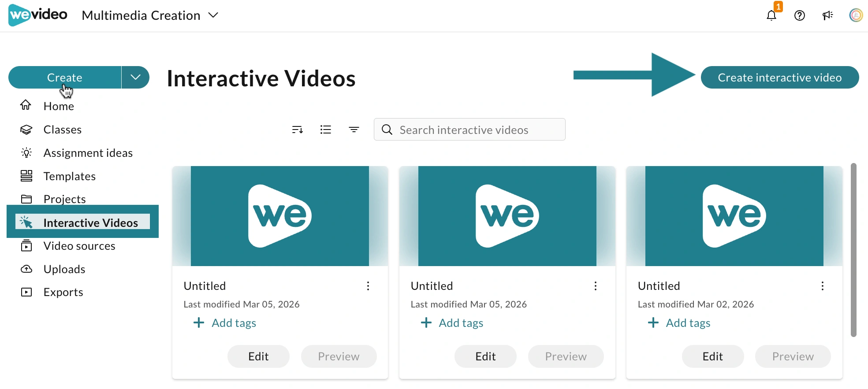Open the second video thumbnail
Image resolution: width=868 pixels, height=389 pixels.
click(507, 216)
